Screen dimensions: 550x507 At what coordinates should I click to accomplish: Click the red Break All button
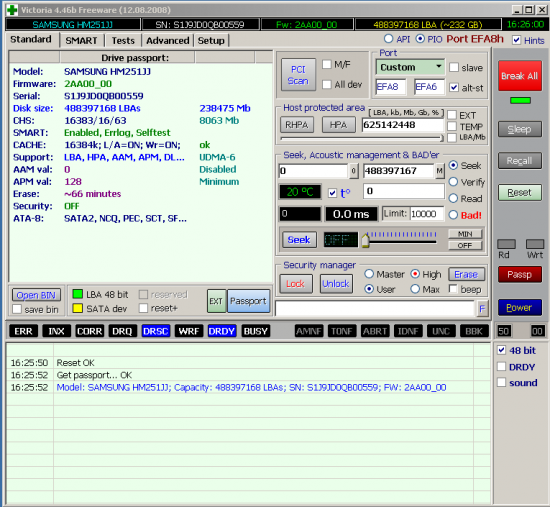pos(519,76)
